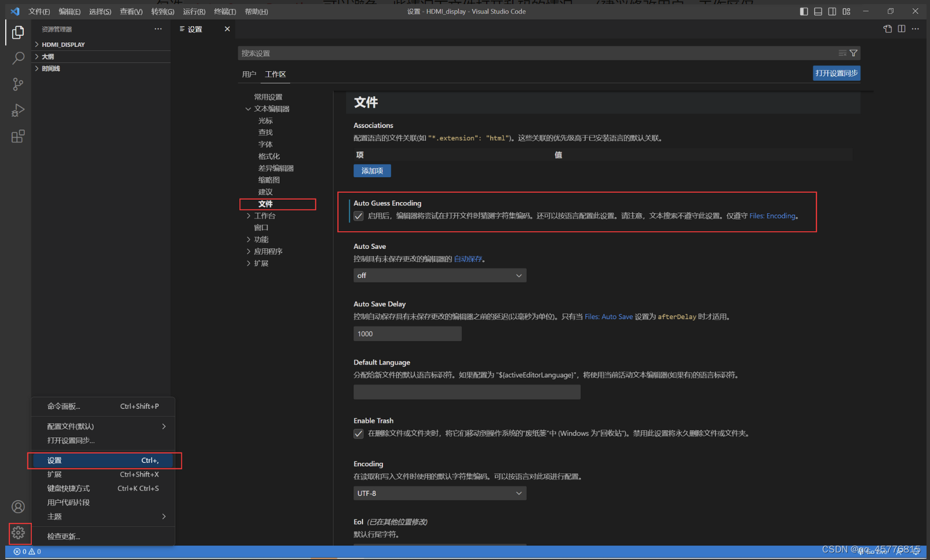This screenshot has width=930, height=560.
Task: Choose 命令面板 from the manage menu
Action: pyautogui.click(x=103, y=407)
